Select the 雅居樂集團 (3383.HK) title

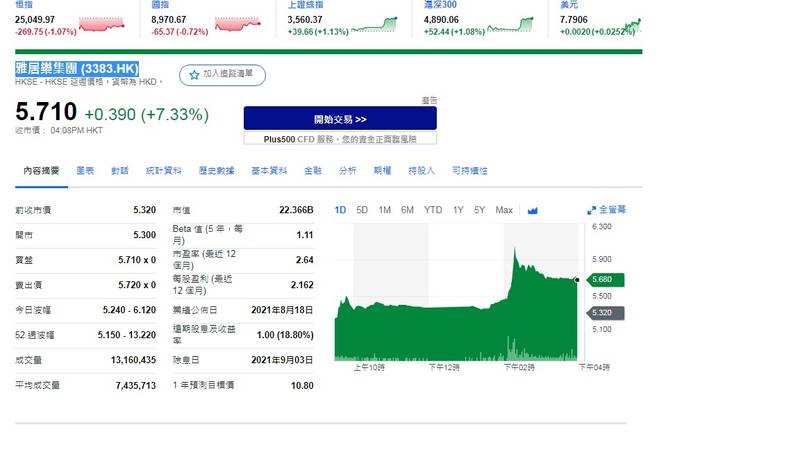(77, 69)
